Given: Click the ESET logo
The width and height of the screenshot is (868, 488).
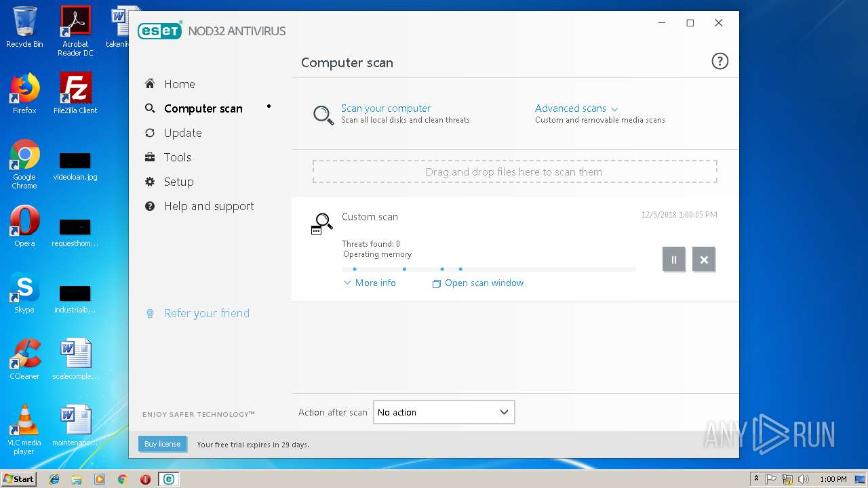Looking at the screenshot, I should pos(160,30).
